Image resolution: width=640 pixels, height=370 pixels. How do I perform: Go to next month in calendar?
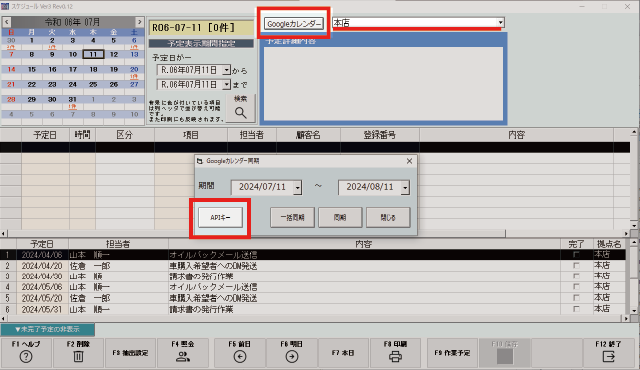pos(140,22)
